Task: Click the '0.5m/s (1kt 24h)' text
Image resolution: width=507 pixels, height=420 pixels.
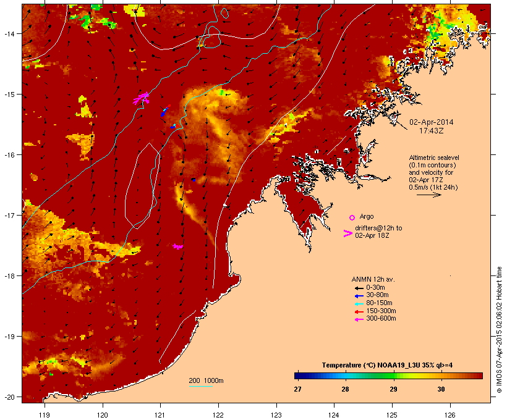Action: tap(433, 187)
